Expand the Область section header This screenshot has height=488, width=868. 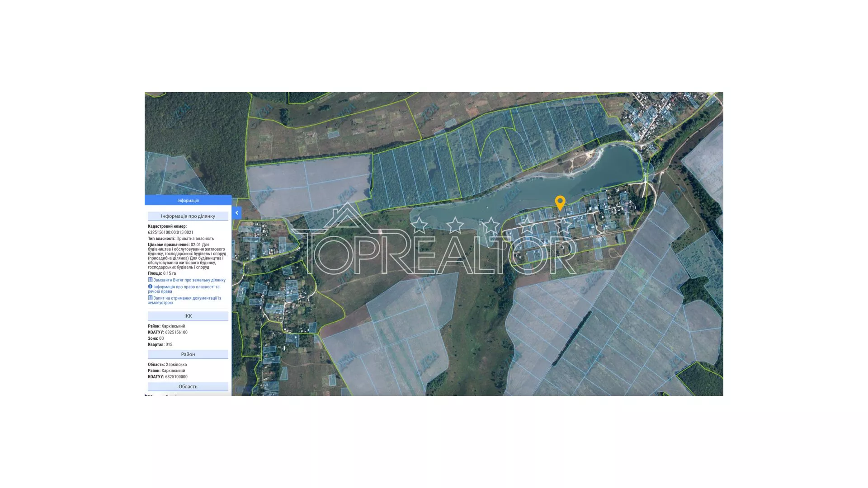pos(188,386)
